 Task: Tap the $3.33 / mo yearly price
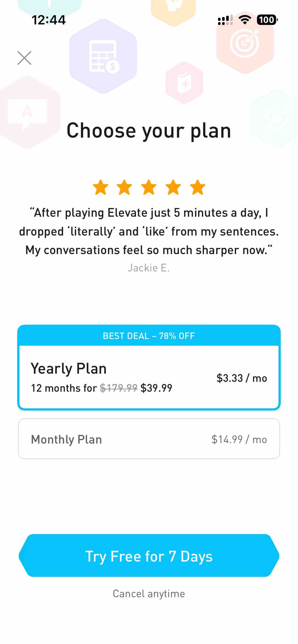tap(241, 378)
